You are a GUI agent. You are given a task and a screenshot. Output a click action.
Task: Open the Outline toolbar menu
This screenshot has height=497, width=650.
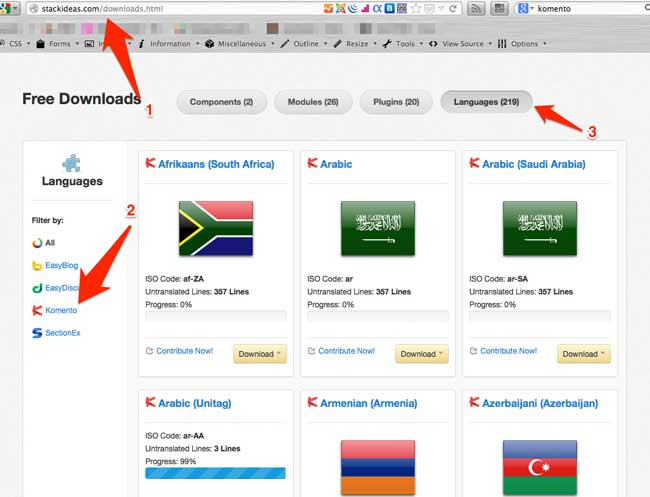(x=304, y=44)
